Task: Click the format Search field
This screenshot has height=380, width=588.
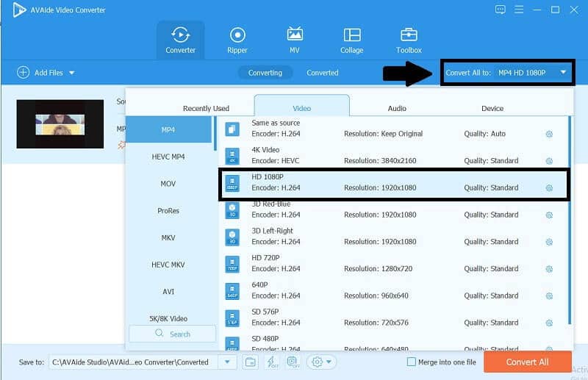Action: (x=173, y=334)
